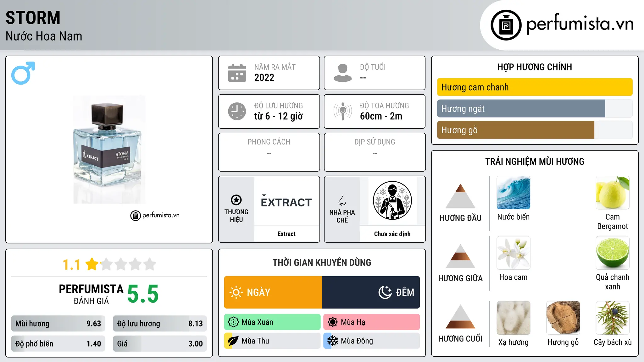Viewport: 644px width, 362px height.
Task: Click the star badge icon above THƯƠNG HIỆU
Action: point(236,200)
